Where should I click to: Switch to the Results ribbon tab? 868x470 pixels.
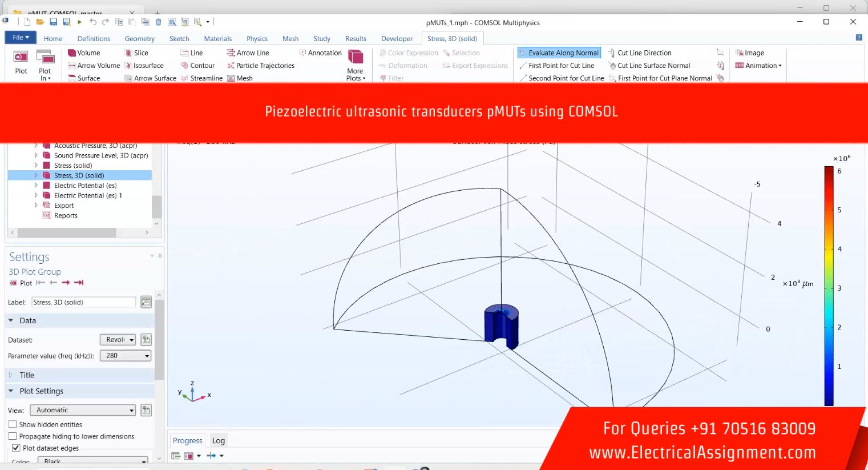(x=356, y=39)
